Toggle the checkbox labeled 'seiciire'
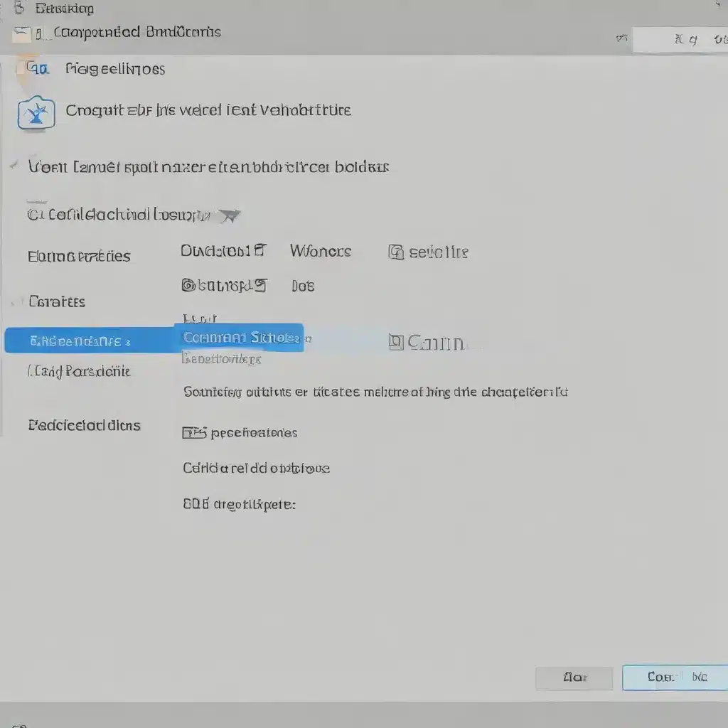Screen dimensions: 728x728 click(x=395, y=252)
